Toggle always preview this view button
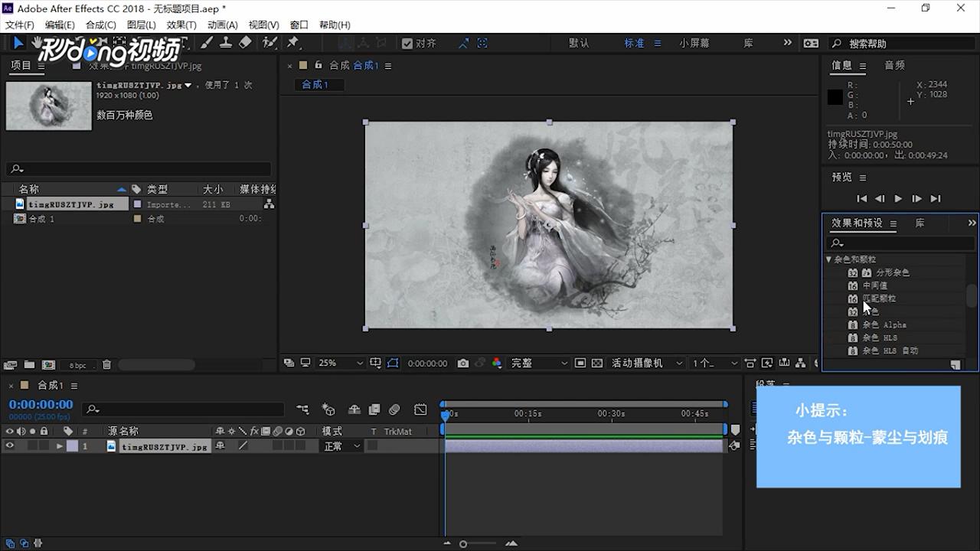 pos(289,364)
